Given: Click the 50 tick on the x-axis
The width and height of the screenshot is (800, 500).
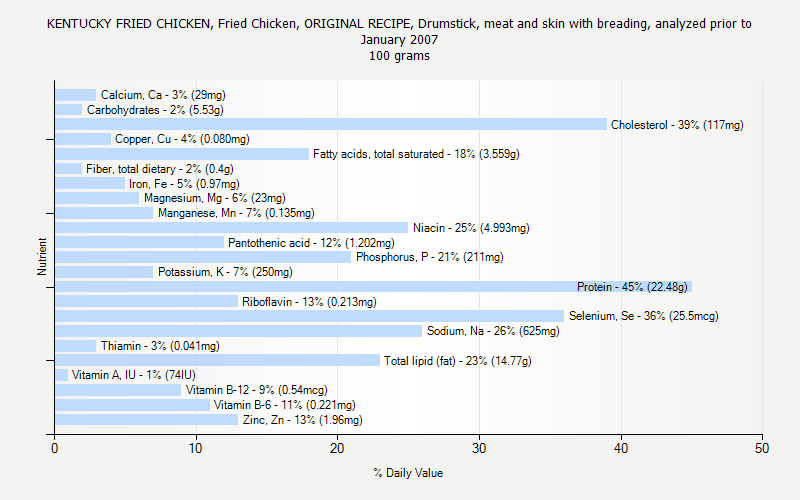Looking at the screenshot, I should pos(763,447).
